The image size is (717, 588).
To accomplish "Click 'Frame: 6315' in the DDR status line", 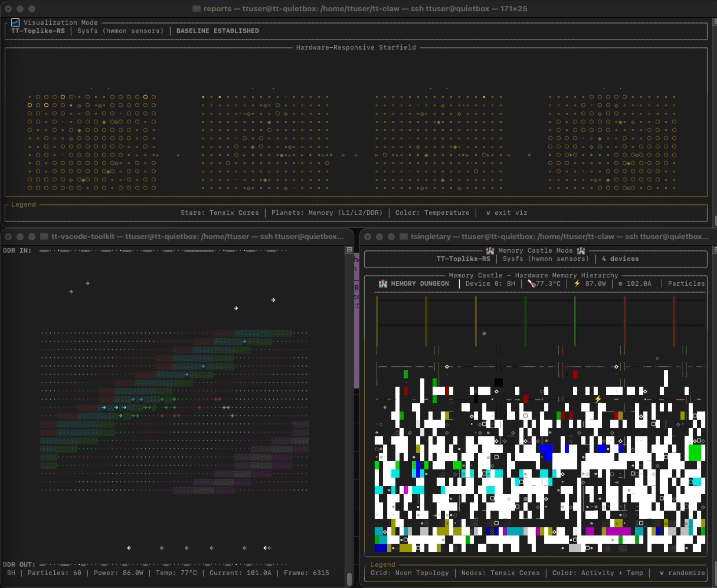I will click(x=306, y=573).
